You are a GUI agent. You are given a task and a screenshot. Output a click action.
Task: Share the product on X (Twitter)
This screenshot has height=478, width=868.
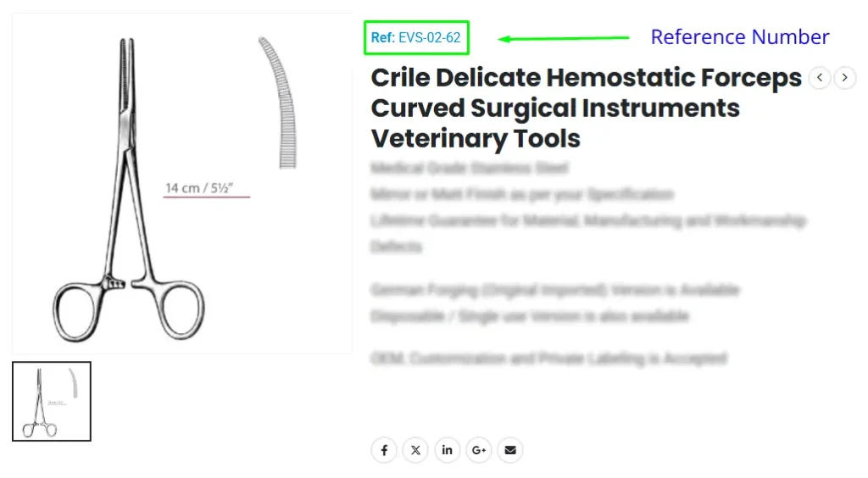(415, 450)
